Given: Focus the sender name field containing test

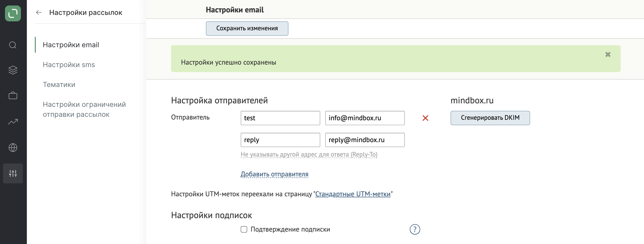Looking at the screenshot, I should click(x=280, y=118).
